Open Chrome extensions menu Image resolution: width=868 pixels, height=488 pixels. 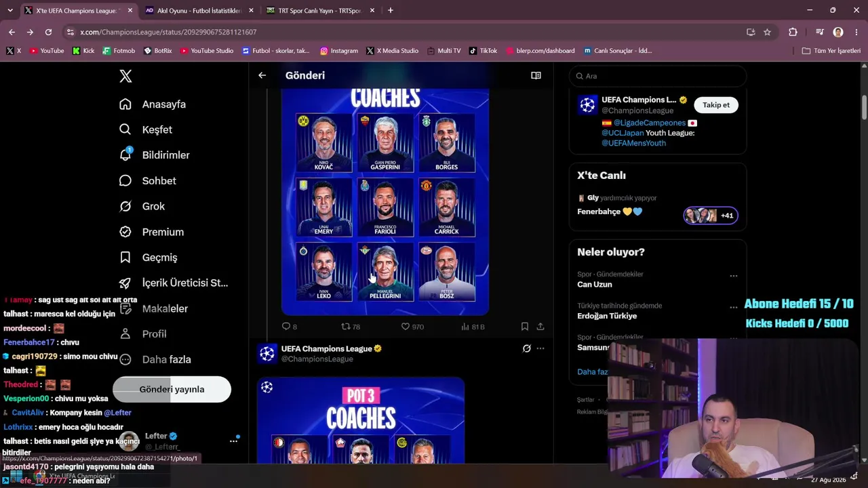pos(793,32)
